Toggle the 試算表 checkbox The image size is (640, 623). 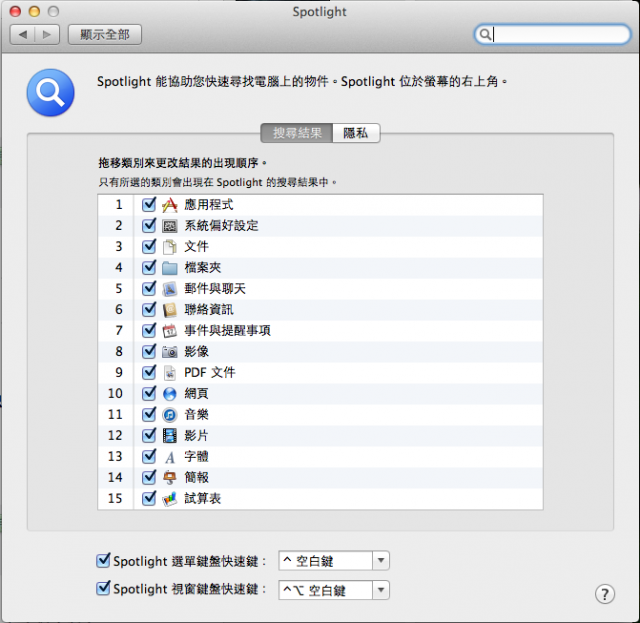[x=149, y=498]
